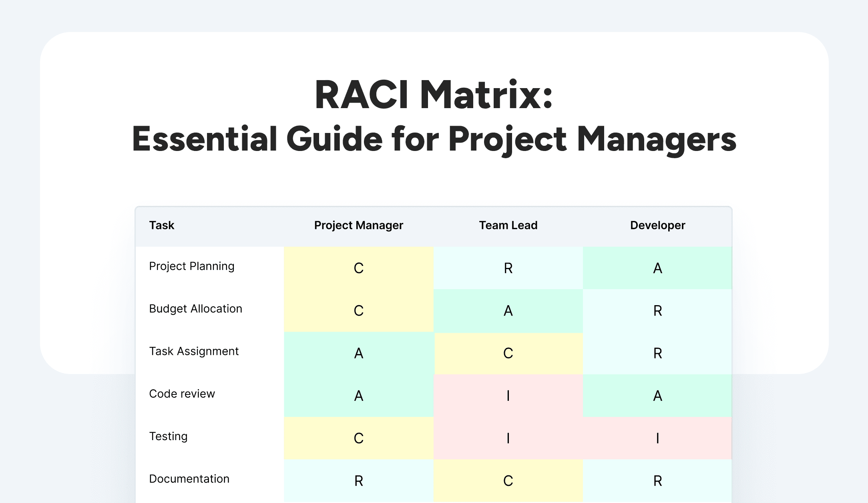
Task: Select the 'Task' column header
Action: [162, 225]
